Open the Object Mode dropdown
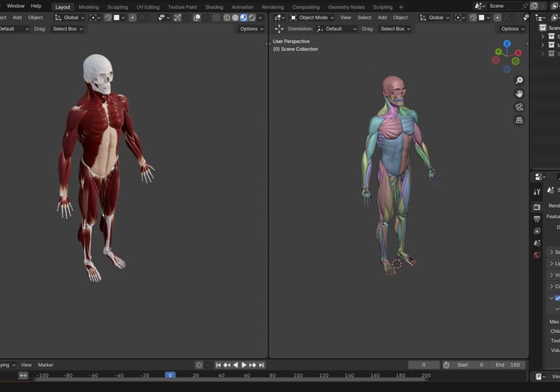Image resolution: width=560 pixels, height=392 pixels. click(312, 17)
